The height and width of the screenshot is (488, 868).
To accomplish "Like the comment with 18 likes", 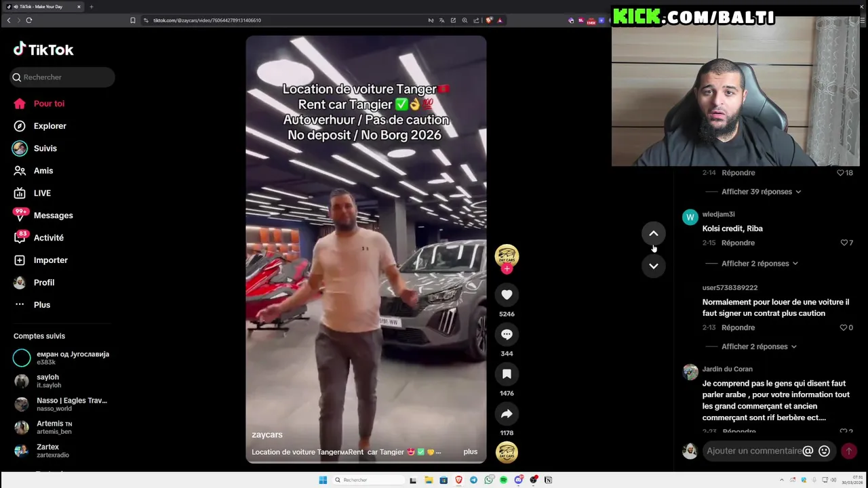I will tap(840, 173).
